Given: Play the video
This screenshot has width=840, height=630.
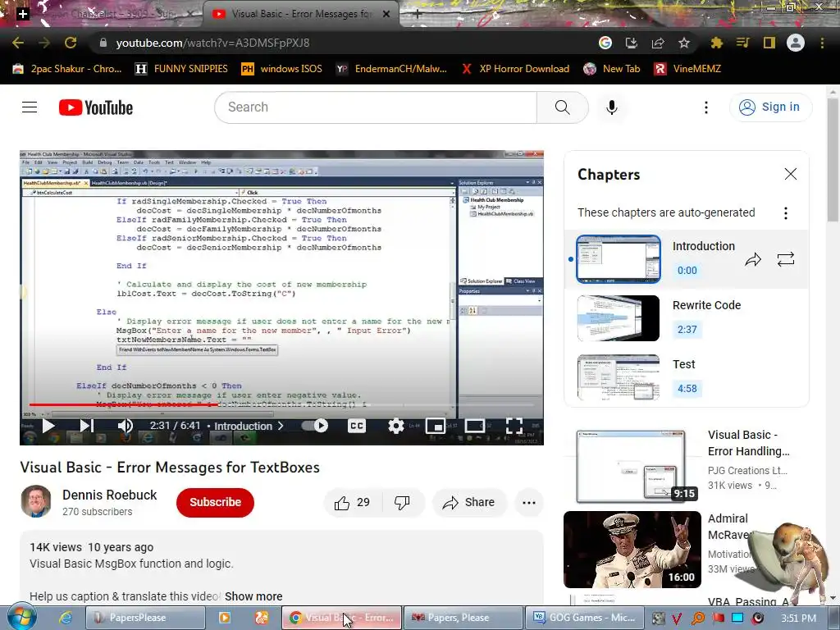Looking at the screenshot, I should click(48, 426).
